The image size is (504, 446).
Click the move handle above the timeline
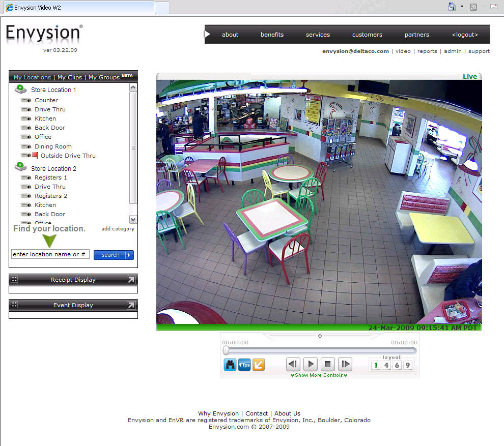320,336
